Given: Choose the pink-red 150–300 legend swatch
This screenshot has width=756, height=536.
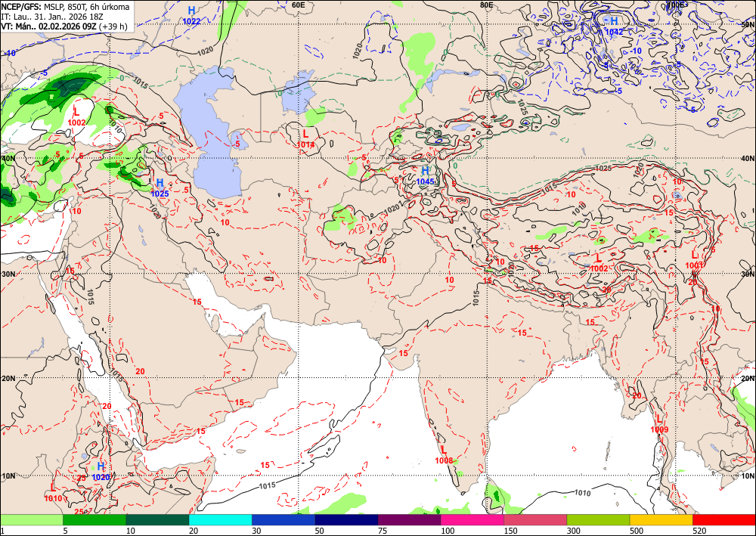Looking at the screenshot, I should click(x=535, y=520).
